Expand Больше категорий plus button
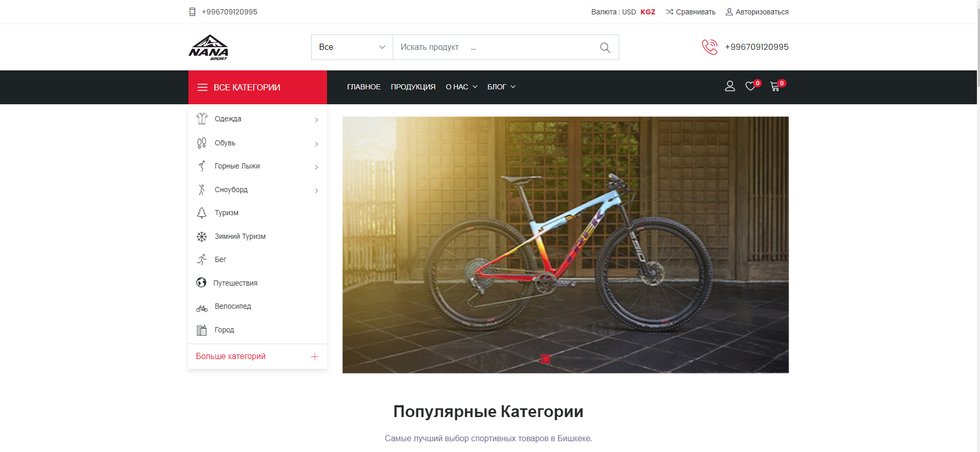Image resolution: width=980 pixels, height=452 pixels. point(315,356)
